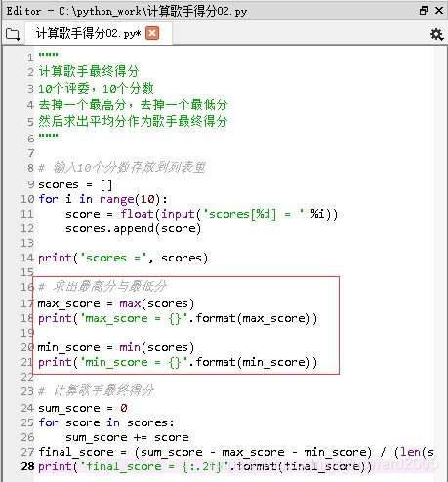448x482 pixels.
Task: Click the line print('scores =', scores)
Action: click(x=123, y=258)
